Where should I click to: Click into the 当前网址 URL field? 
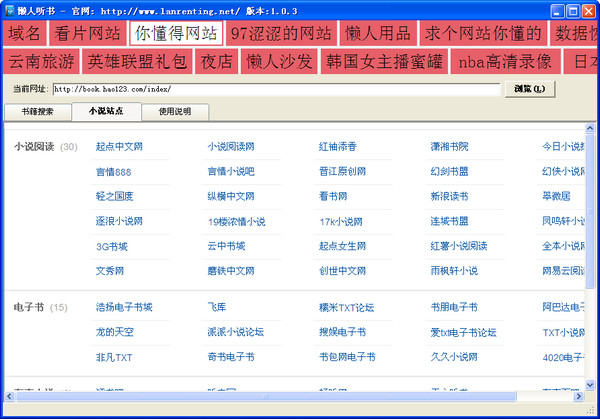click(x=276, y=89)
